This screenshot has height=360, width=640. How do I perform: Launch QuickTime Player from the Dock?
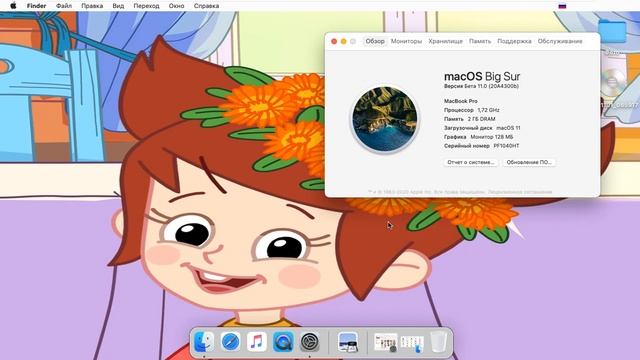283,341
